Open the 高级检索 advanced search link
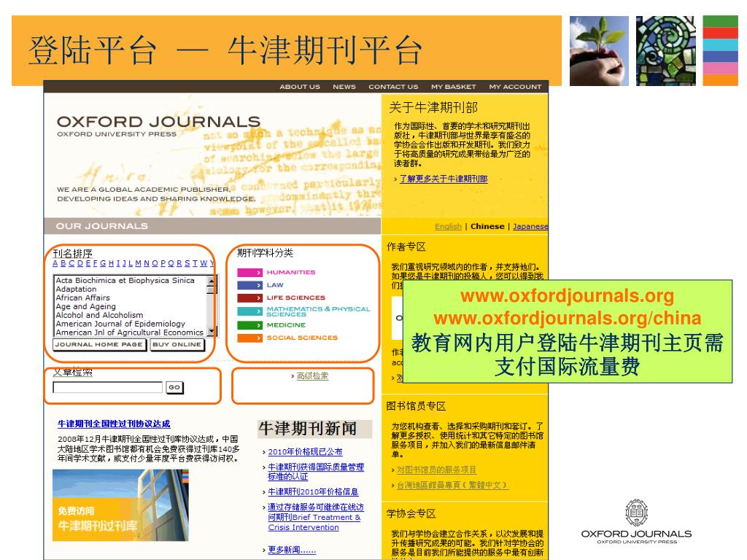This screenshot has width=747, height=560. click(x=312, y=376)
